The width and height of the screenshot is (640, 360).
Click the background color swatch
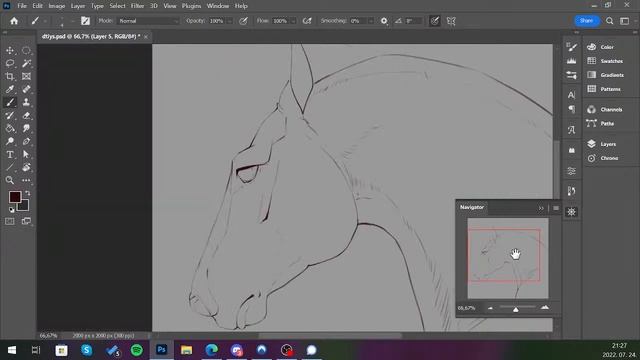point(24,206)
